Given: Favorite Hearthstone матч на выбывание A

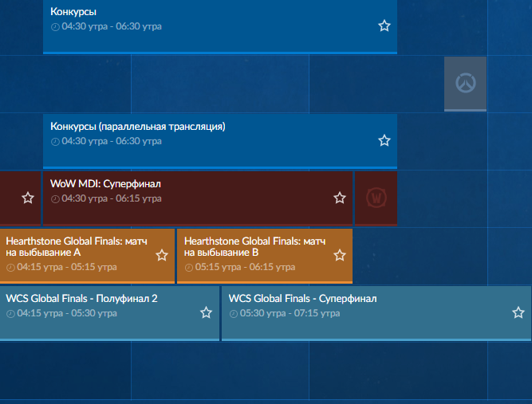Looking at the screenshot, I should 162,255.
